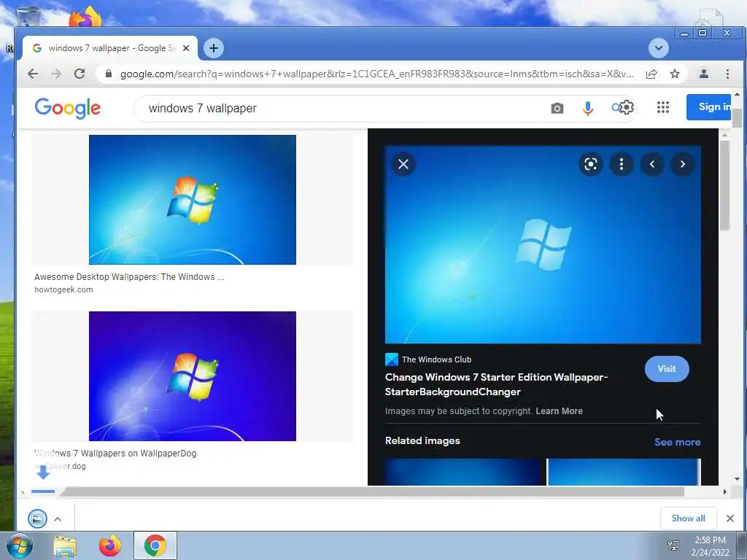This screenshot has width=747, height=560.
Task: Open Chrome's three-dot menu
Action: coord(727,74)
